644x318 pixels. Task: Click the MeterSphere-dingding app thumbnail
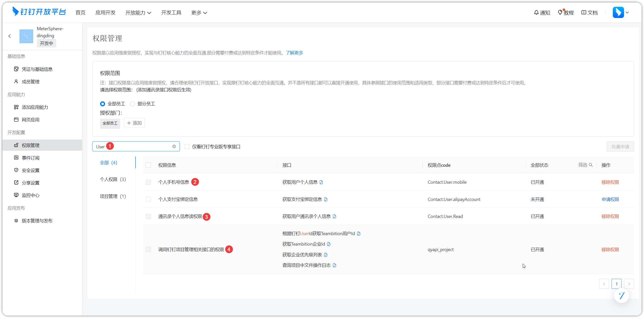click(x=26, y=36)
